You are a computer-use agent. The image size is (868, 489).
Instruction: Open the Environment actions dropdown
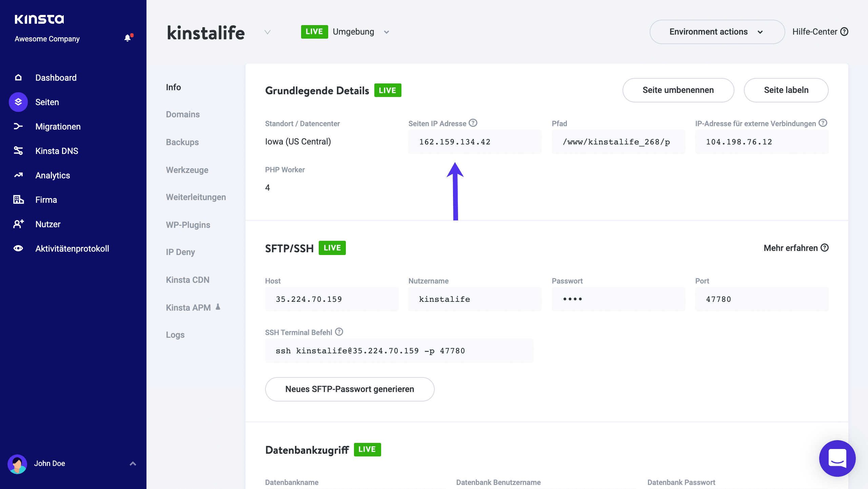(x=717, y=32)
